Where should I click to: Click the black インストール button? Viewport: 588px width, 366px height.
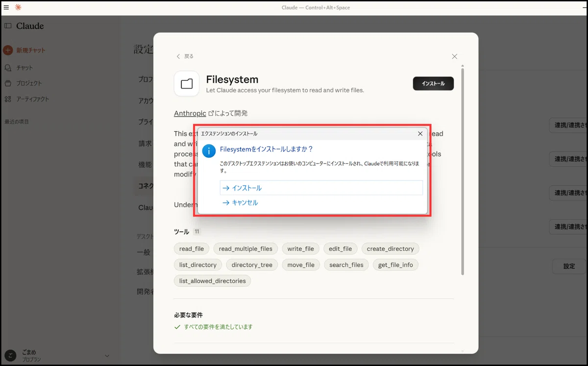click(433, 84)
